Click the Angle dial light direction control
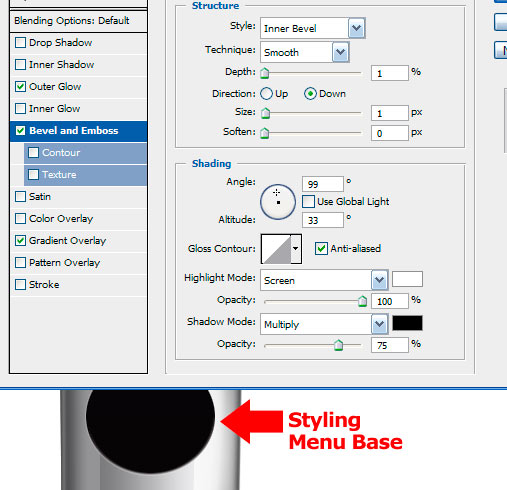 [x=278, y=202]
